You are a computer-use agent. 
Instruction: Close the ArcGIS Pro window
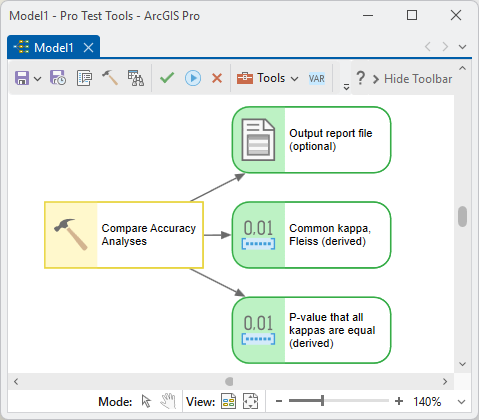(x=456, y=15)
